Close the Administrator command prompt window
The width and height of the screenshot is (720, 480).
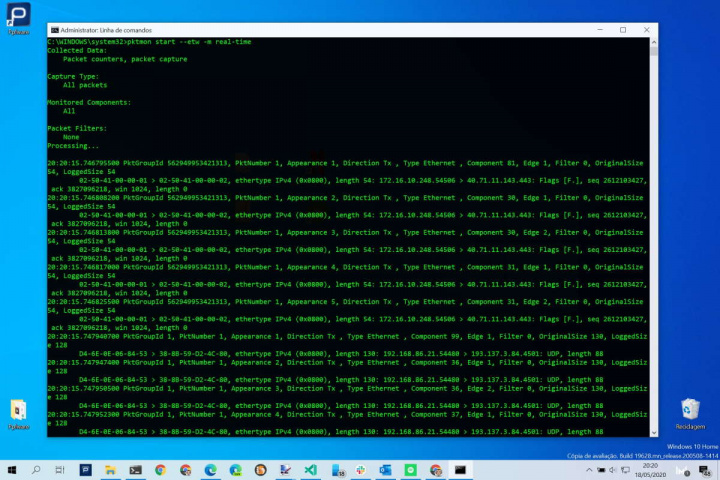click(x=648, y=30)
